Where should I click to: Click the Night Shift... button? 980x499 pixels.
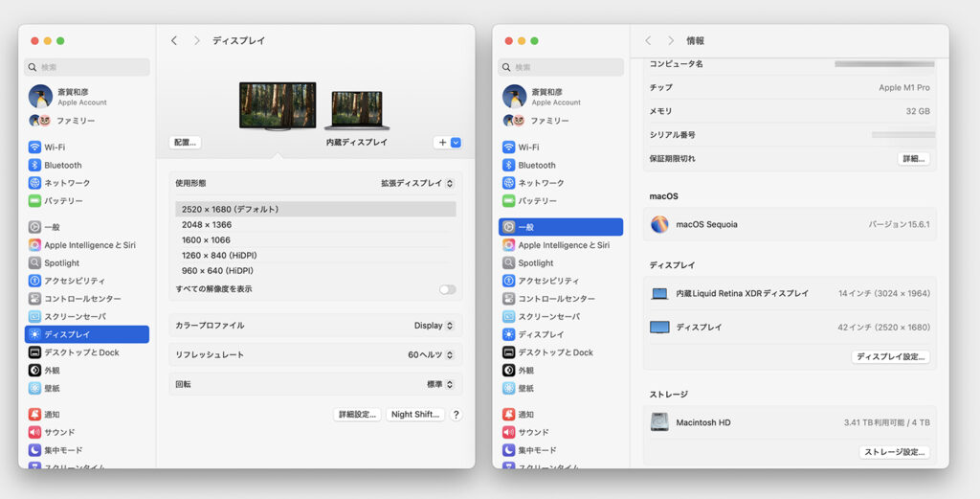pyautogui.click(x=415, y=415)
